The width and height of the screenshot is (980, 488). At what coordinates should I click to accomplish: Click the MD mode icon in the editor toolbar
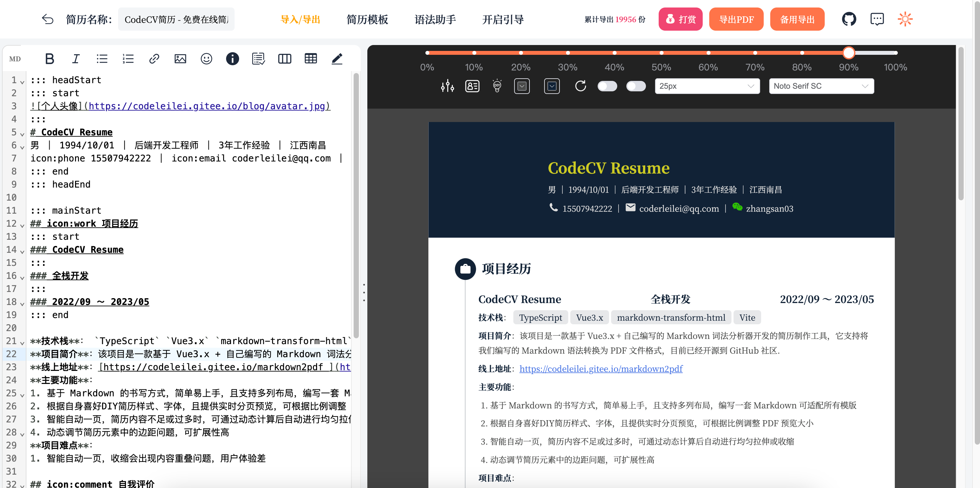pyautogui.click(x=15, y=59)
